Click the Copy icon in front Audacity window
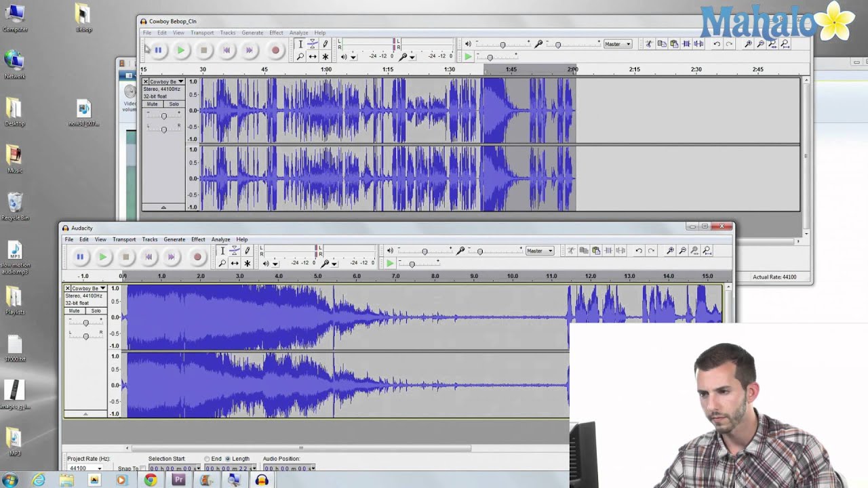The height and width of the screenshot is (488, 868). (583, 251)
